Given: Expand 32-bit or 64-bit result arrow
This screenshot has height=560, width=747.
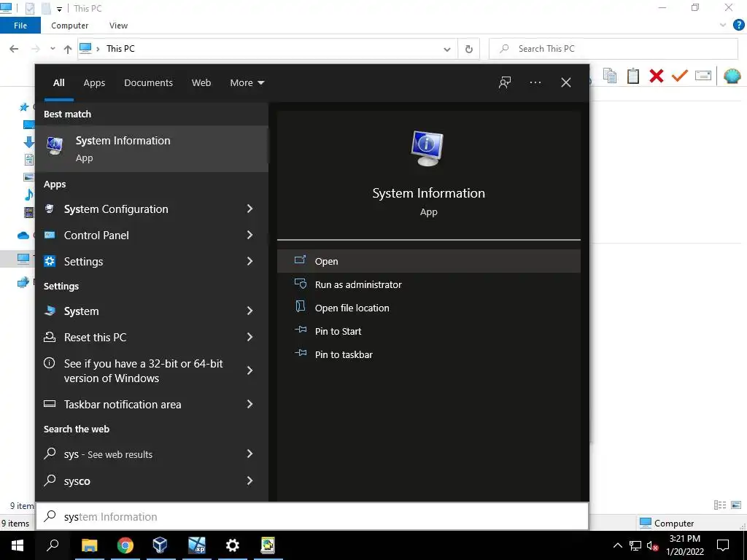Looking at the screenshot, I should point(249,370).
